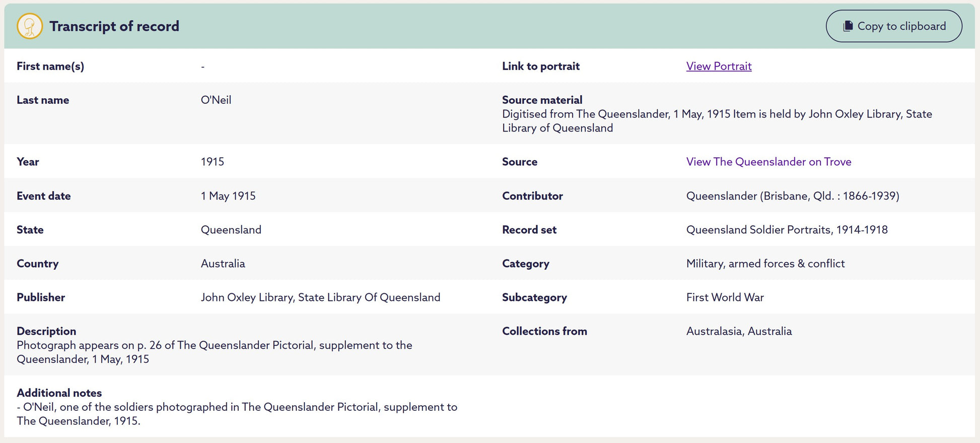Click the Additional notes paragraph text
980x443 pixels.
pos(237,414)
